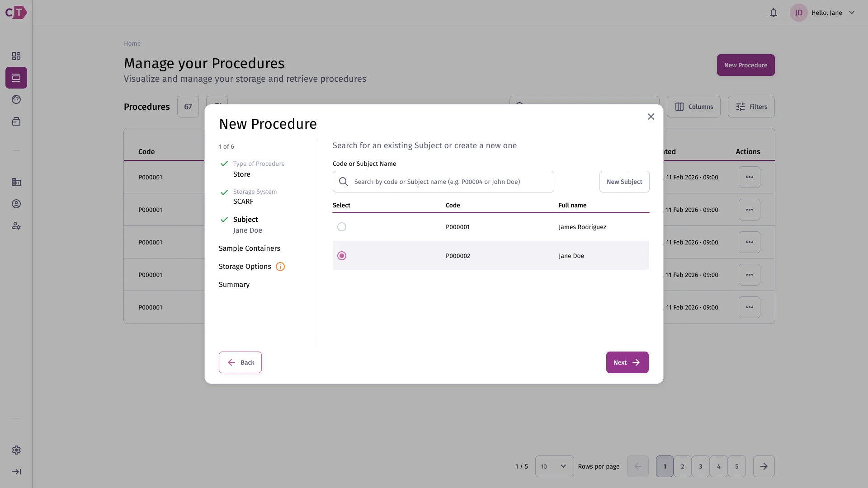Go to Sample Containers step
868x488 pixels.
click(x=250, y=249)
